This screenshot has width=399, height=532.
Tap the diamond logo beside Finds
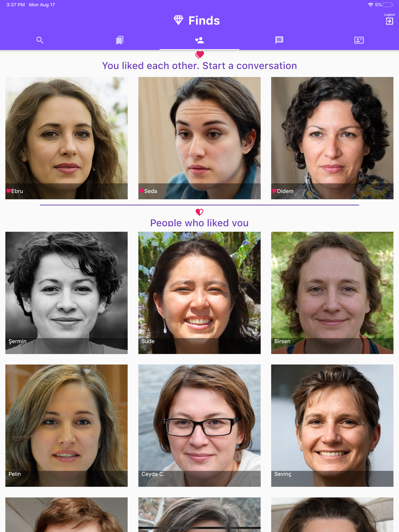pos(178,20)
